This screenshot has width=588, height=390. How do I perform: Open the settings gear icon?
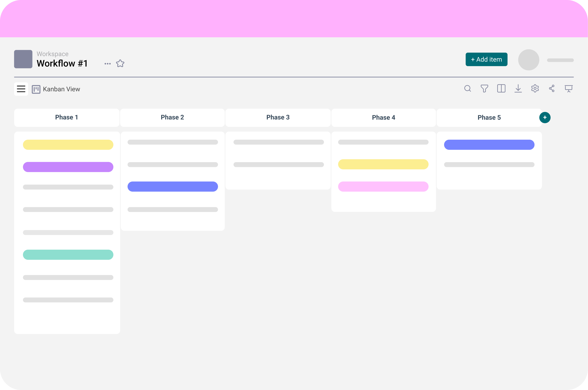pos(535,89)
